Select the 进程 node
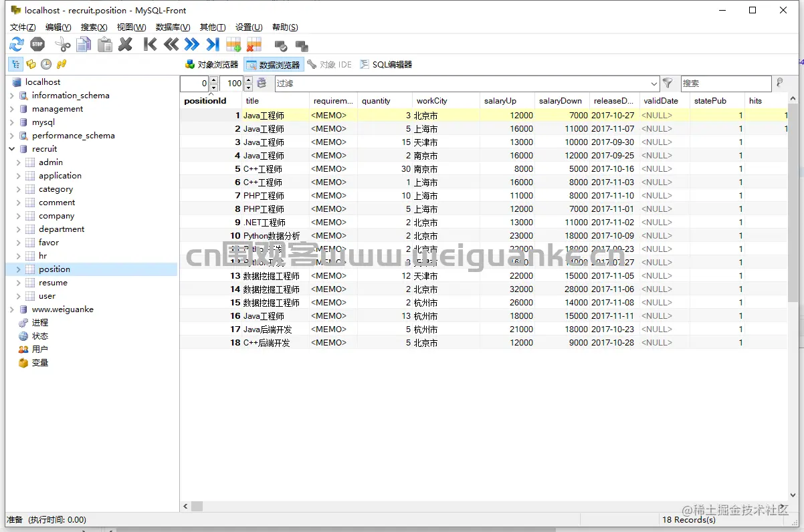 tap(40, 323)
